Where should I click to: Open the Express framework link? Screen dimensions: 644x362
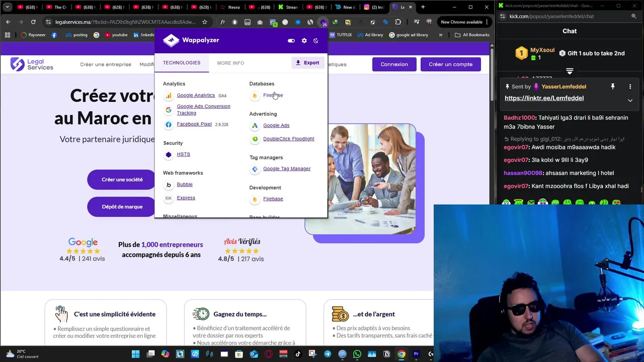coord(186,198)
